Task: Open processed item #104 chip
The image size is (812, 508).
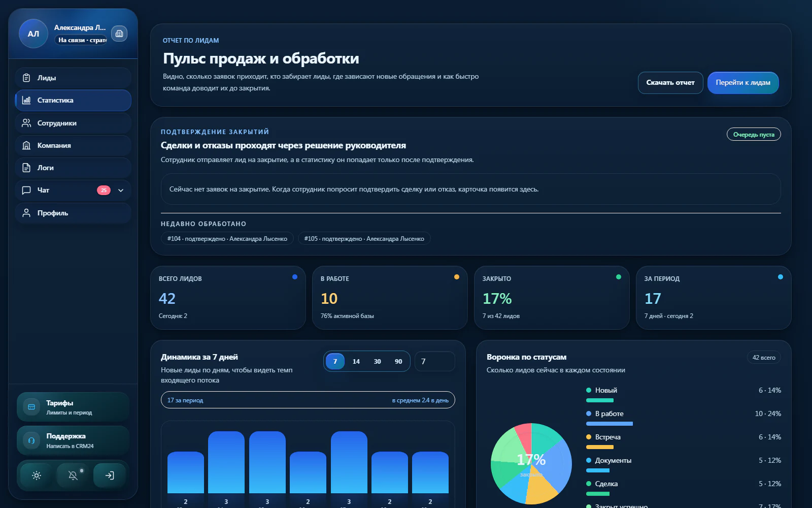Action: click(x=227, y=239)
